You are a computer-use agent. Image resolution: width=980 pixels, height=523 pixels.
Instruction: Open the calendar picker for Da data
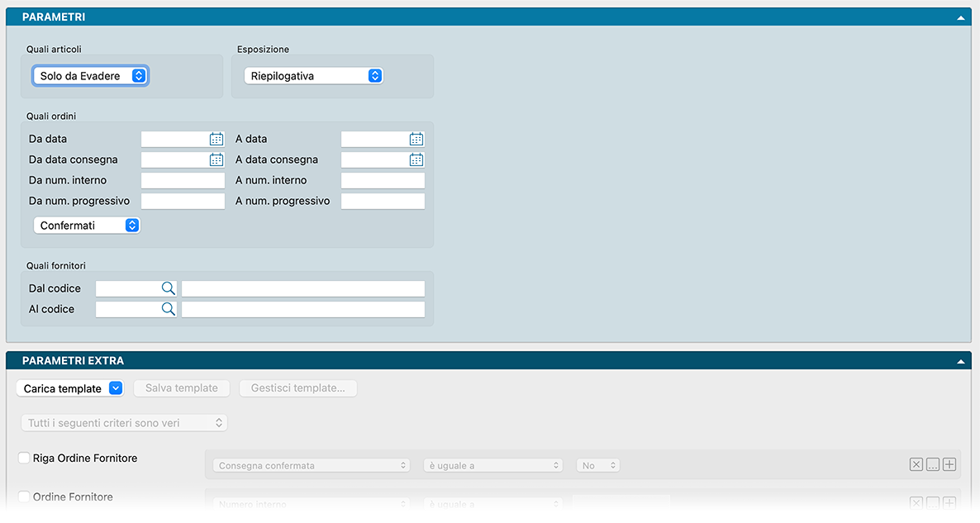click(x=216, y=140)
